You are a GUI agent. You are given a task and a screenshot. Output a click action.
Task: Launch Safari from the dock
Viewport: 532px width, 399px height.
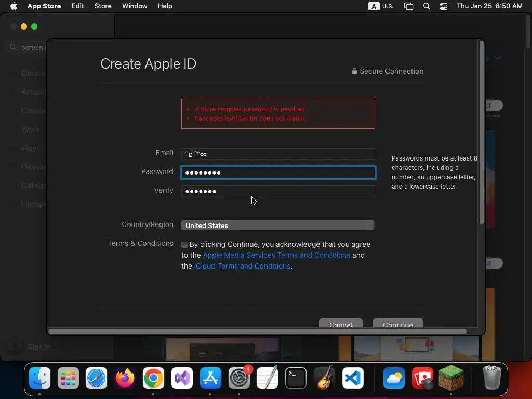pyautogui.click(x=96, y=378)
